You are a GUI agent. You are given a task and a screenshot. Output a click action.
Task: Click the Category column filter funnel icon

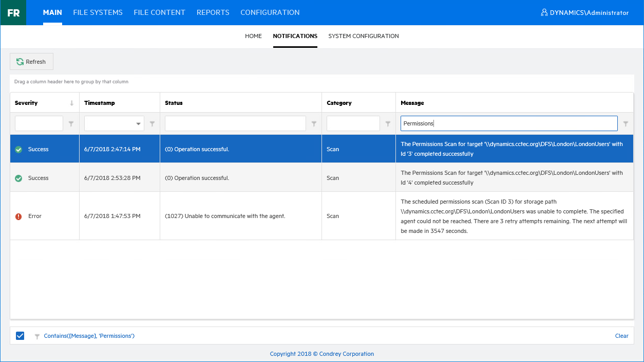[388, 124]
